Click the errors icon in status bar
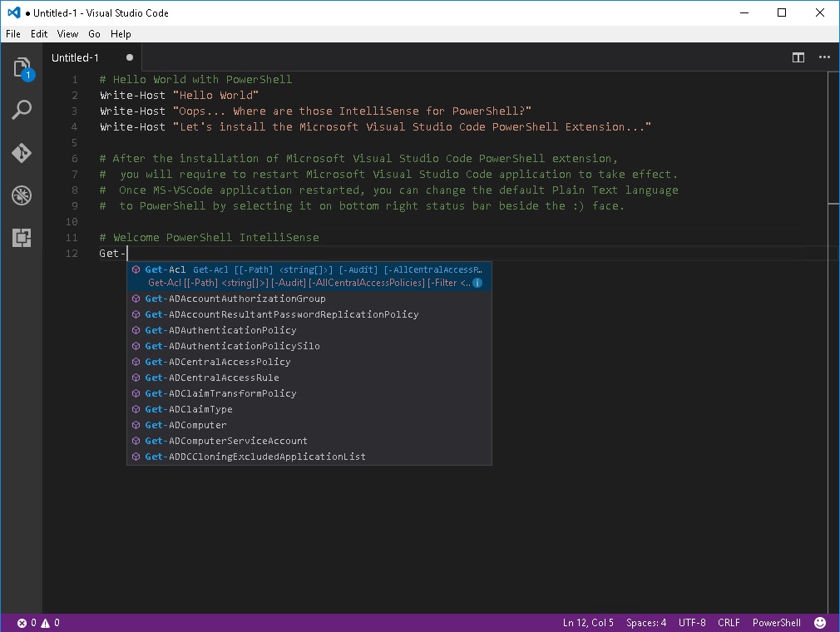 [x=22, y=623]
